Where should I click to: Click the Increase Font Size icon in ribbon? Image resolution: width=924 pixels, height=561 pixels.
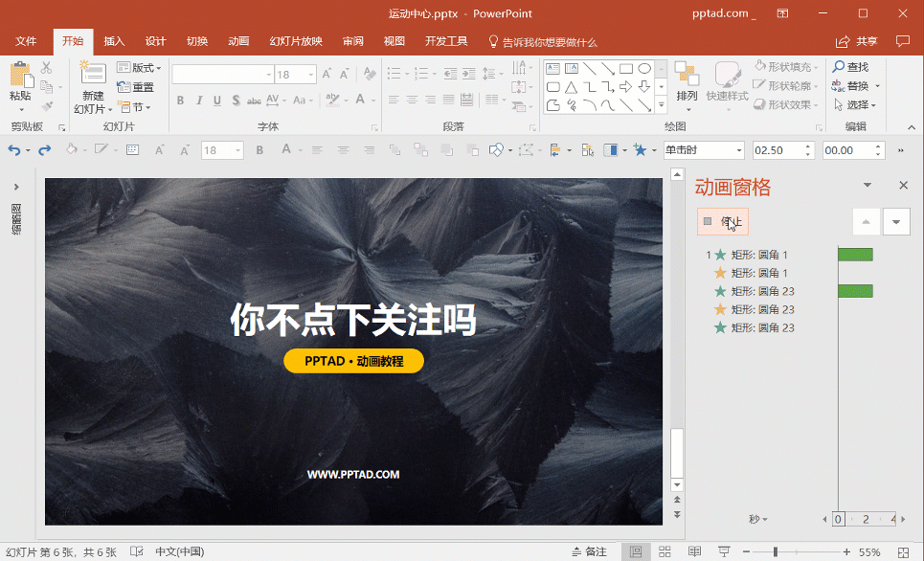click(327, 75)
